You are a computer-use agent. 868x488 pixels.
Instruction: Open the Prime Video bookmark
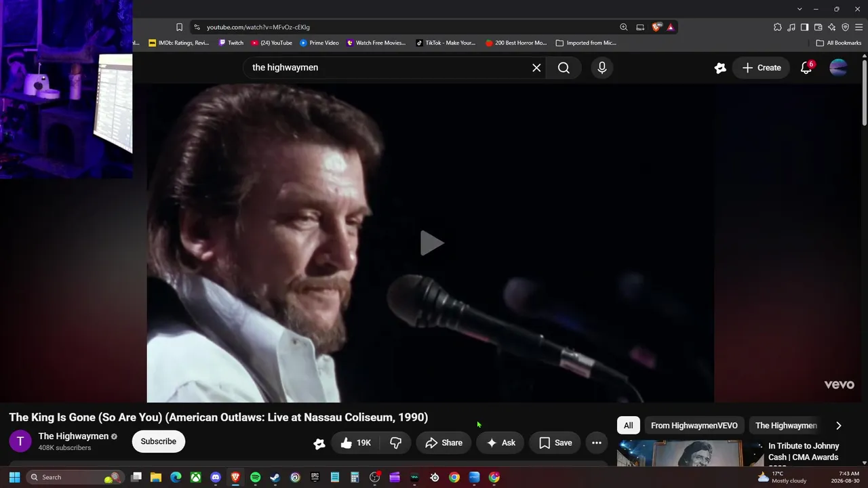click(x=319, y=43)
